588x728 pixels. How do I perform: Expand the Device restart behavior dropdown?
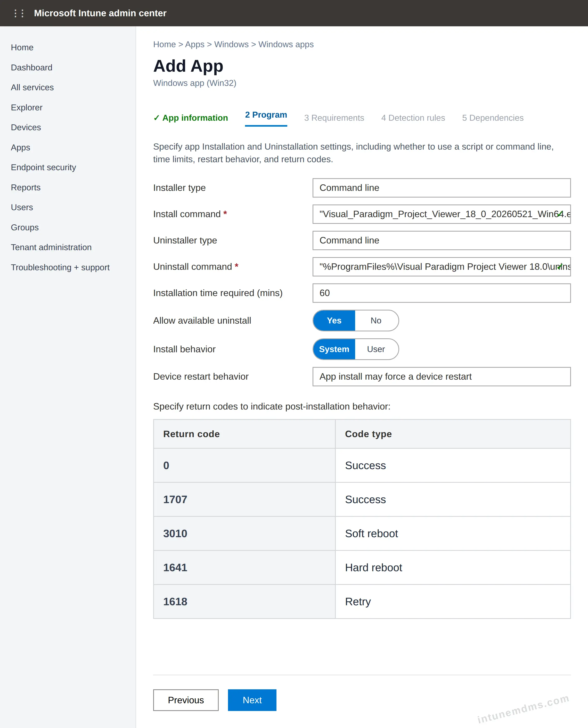tap(441, 377)
